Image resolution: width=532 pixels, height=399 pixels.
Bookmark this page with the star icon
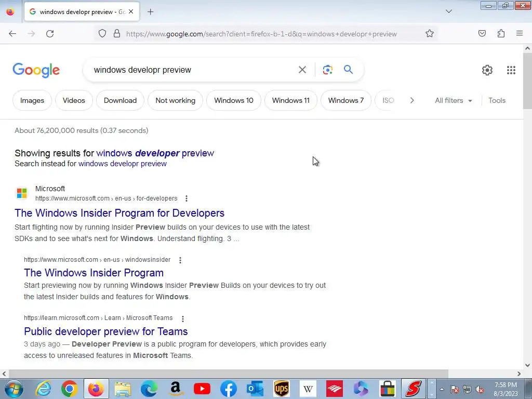click(x=430, y=34)
